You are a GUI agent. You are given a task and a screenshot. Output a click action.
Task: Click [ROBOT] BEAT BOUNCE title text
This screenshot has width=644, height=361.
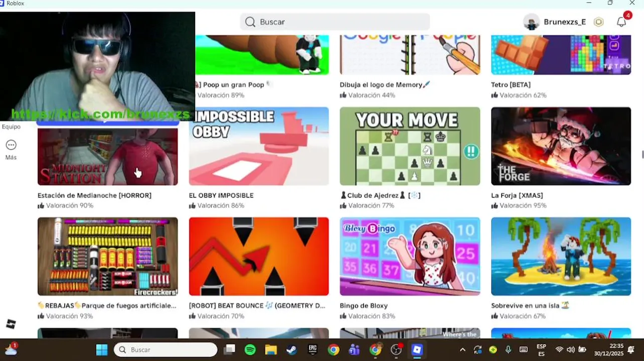257,306
